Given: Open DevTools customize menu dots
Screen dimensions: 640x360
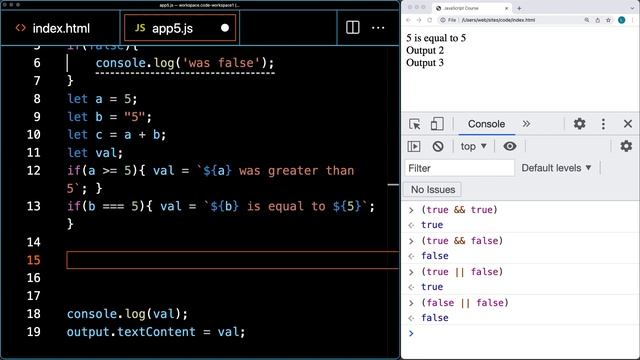Looking at the screenshot, I should pos(603,124).
